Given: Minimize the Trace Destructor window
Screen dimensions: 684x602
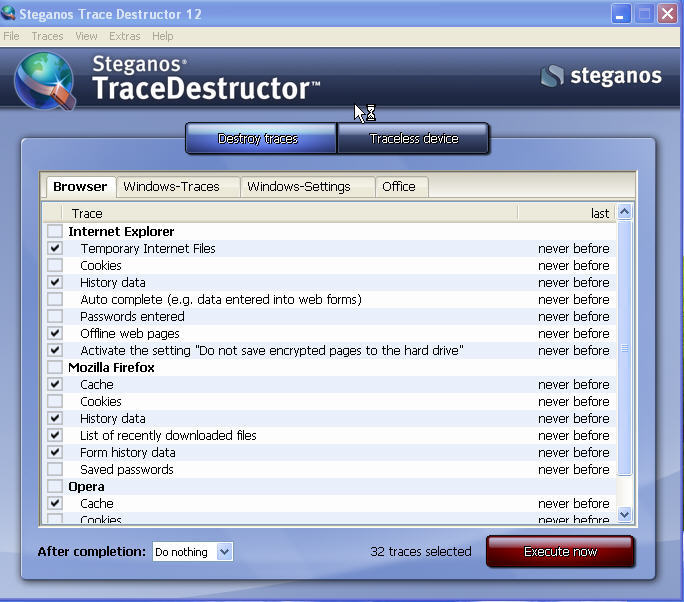Looking at the screenshot, I should click(x=621, y=14).
